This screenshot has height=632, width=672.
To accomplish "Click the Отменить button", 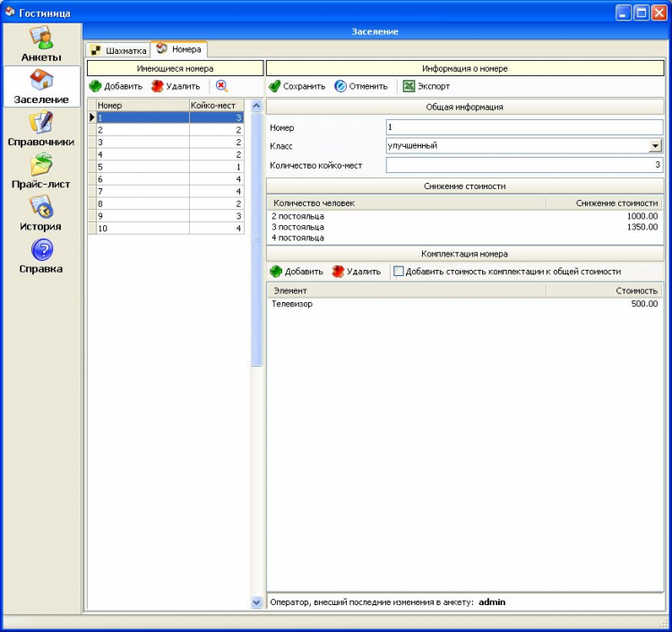I will (361, 86).
